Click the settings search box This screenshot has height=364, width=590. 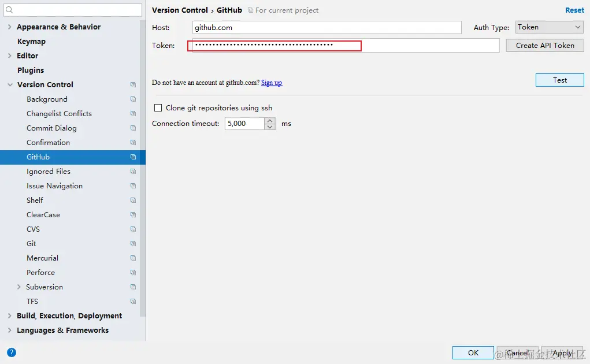pyautogui.click(x=73, y=10)
